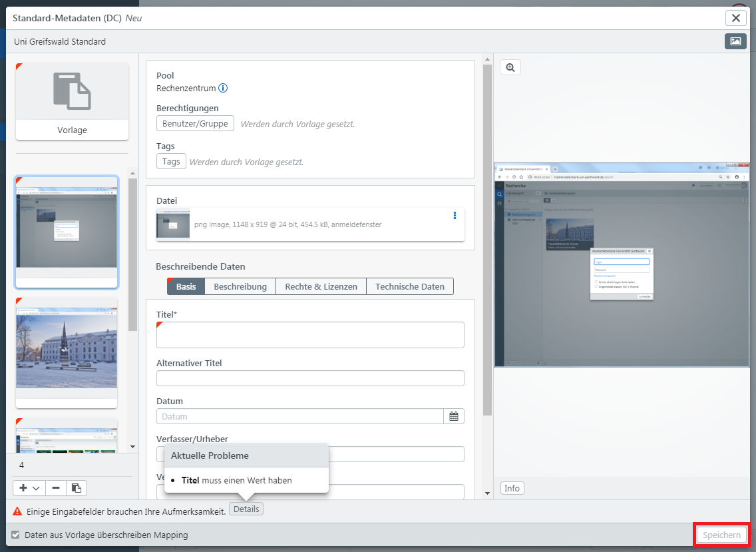Image resolution: width=756 pixels, height=552 pixels.
Task: Open the calendar picker for Datum
Action: (454, 416)
